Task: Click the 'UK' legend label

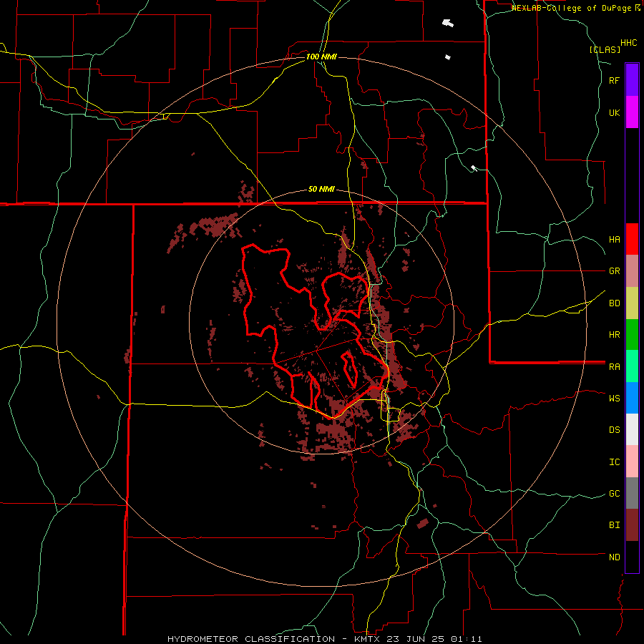Action: 614,113
